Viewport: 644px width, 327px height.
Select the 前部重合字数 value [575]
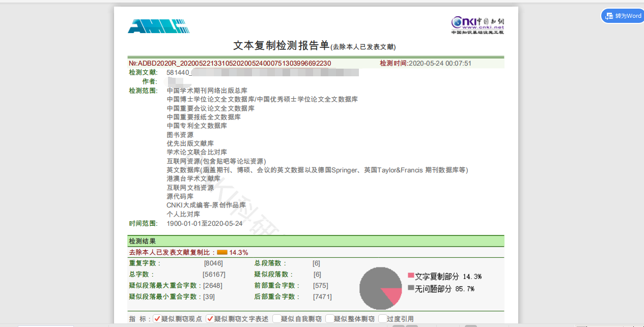point(320,285)
